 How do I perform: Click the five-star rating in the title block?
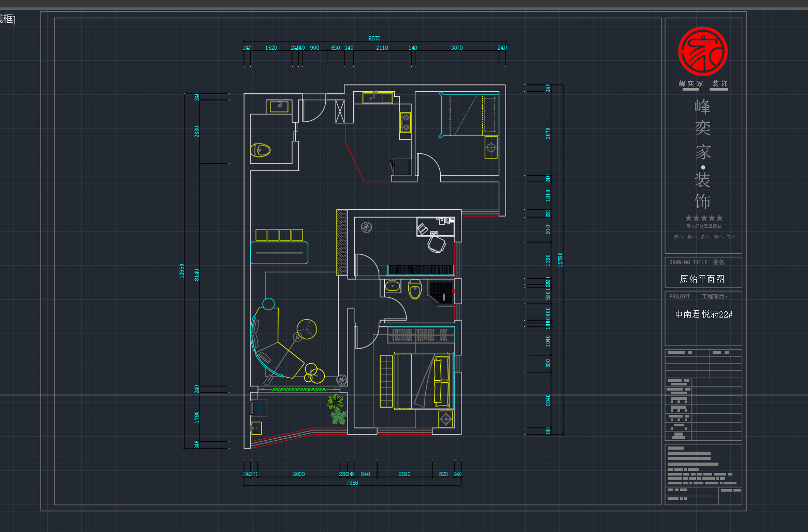coord(703,218)
